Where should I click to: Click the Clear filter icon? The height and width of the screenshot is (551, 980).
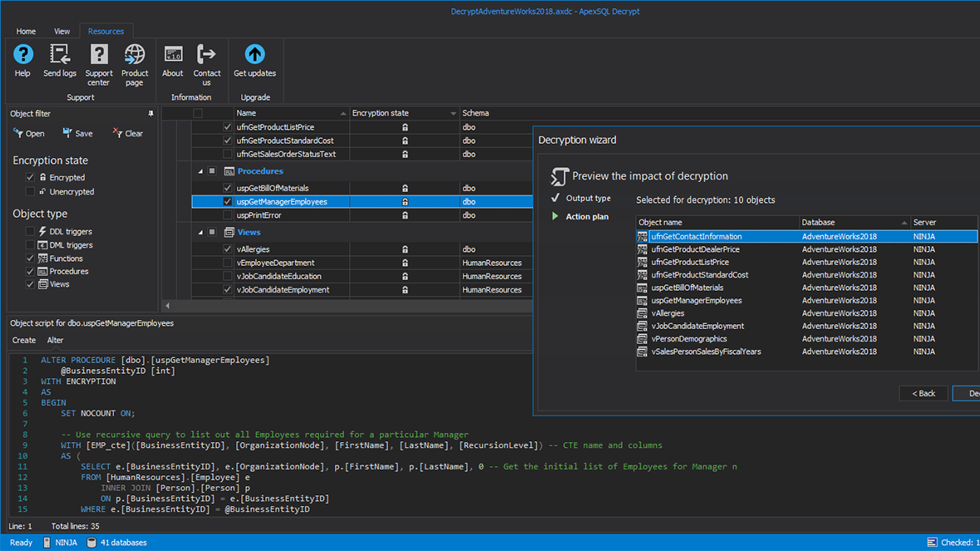(117, 133)
